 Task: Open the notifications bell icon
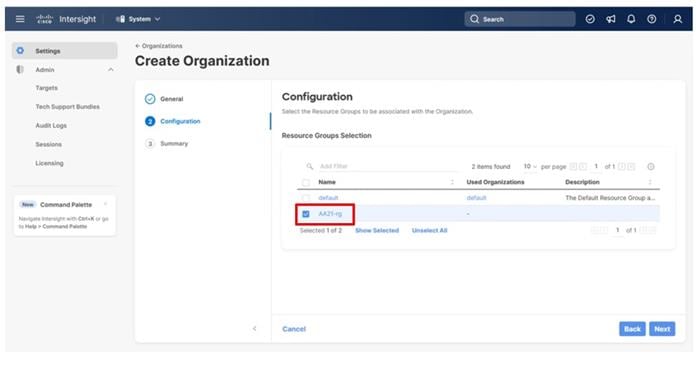coord(631,19)
